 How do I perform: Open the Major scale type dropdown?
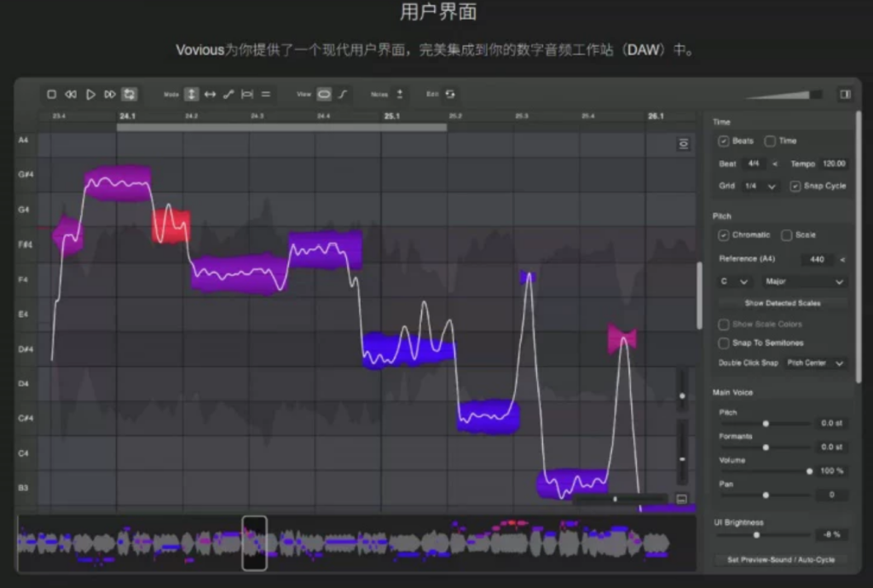tap(804, 282)
